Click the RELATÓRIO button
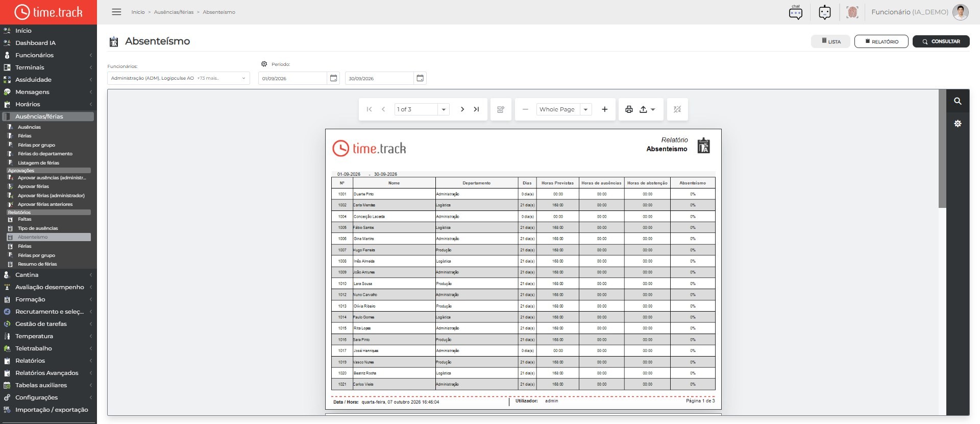 coord(881,41)
